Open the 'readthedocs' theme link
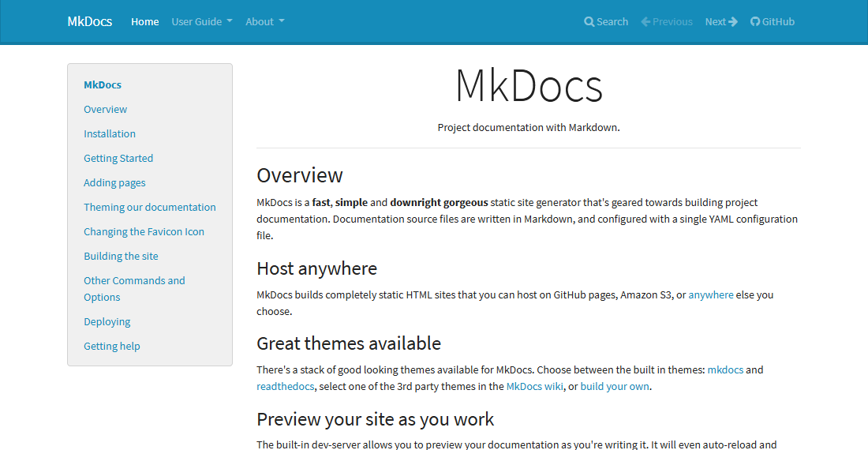 click(285, 386)
